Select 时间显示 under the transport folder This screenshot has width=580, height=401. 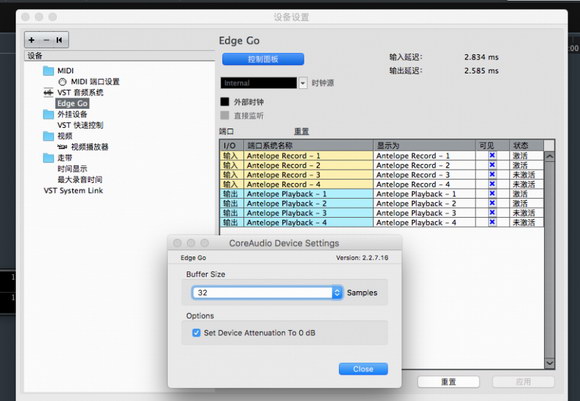pyautogui.click(x=72, y=169)
